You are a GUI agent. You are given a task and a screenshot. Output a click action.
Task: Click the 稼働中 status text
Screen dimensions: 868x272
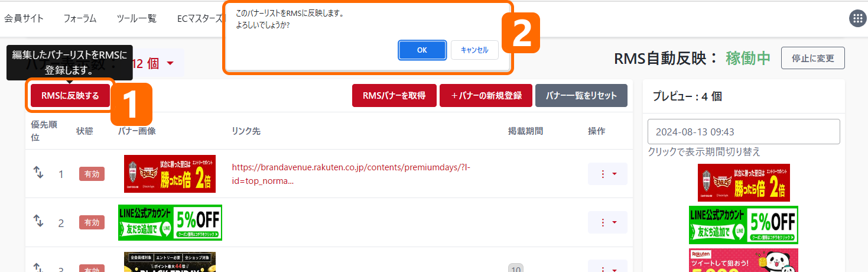click(748, 58)
